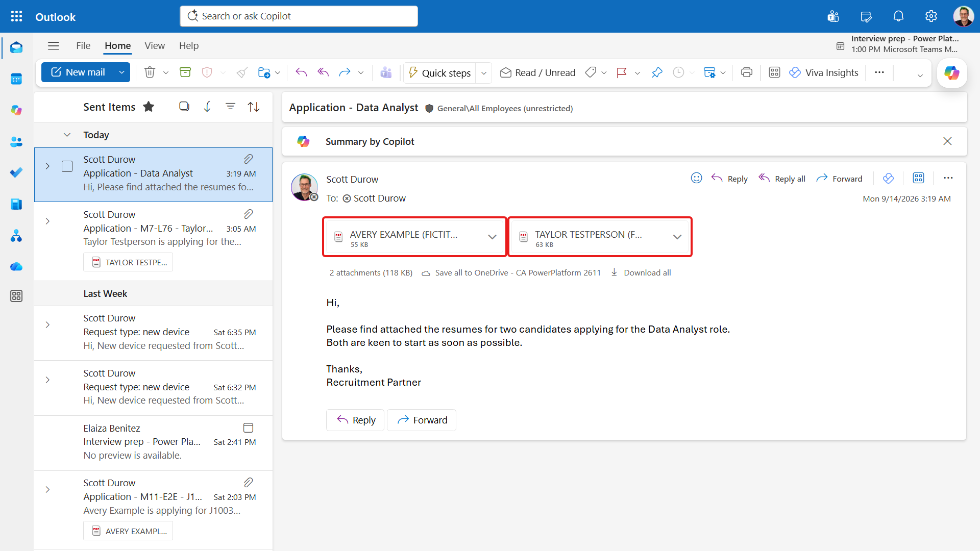Select the Application - Data Analyst message checkbox

(67, 166)
